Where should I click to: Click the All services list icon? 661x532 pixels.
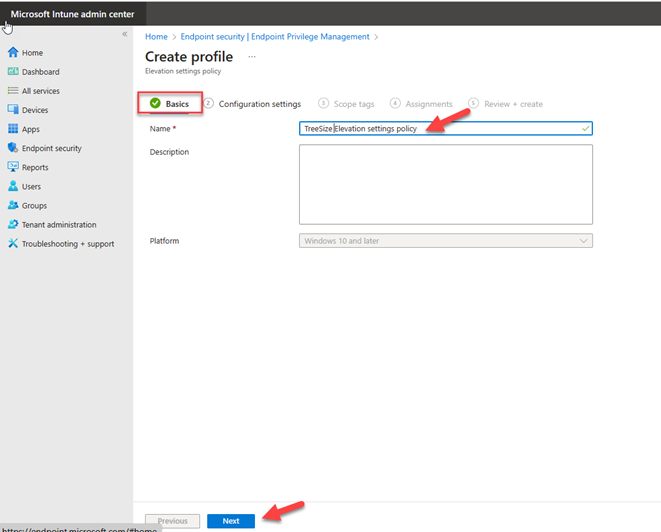(x=13, y=91)
